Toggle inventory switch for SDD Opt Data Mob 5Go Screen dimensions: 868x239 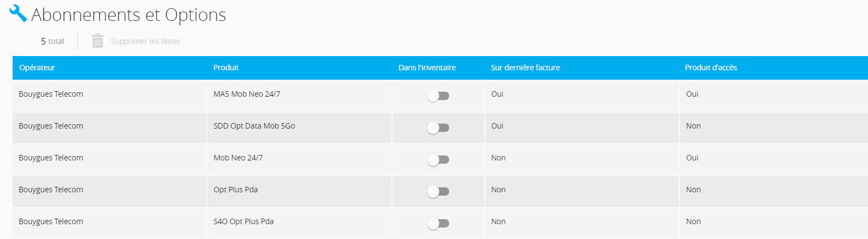[x=438, y=127]
